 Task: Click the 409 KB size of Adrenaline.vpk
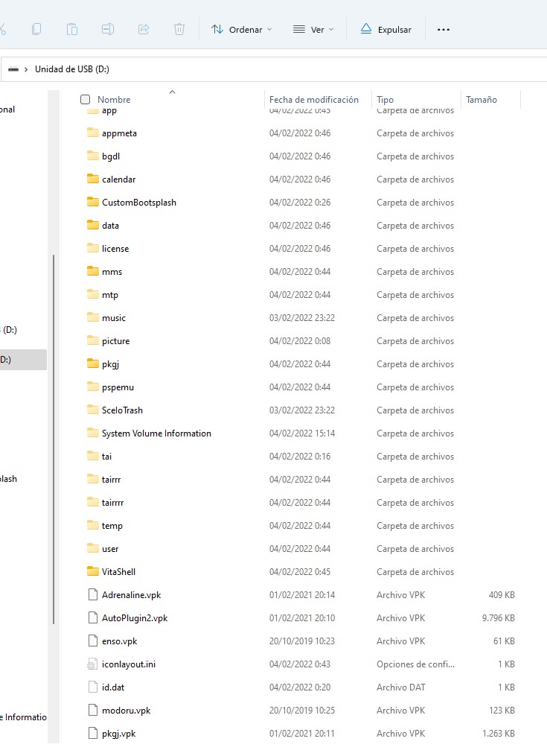coord(502,594)
